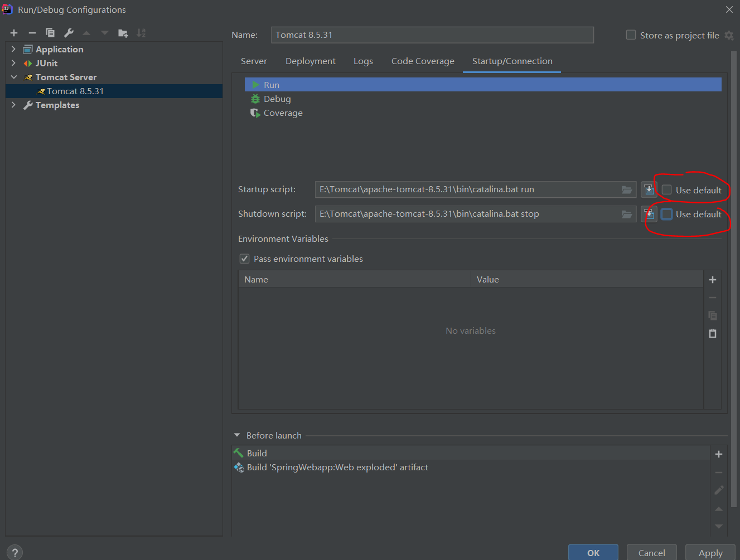The image size is (740, 560).
Task: Confirm with the OK button
Action: coord(593,553)
